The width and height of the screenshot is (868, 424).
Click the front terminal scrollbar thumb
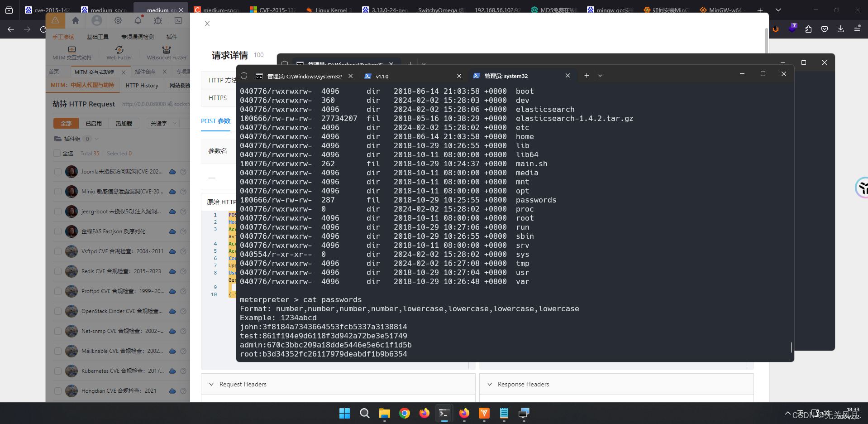coord(791,347)
